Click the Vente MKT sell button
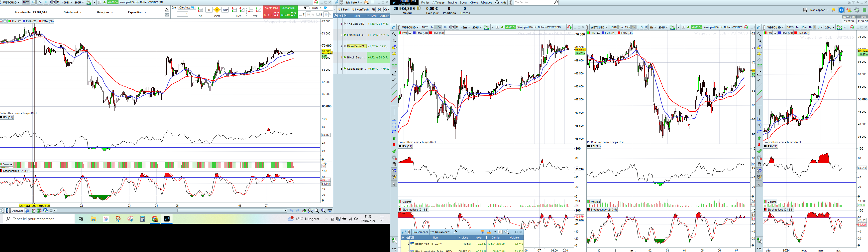This screenshot has width=868, height=252. point(272,12)
